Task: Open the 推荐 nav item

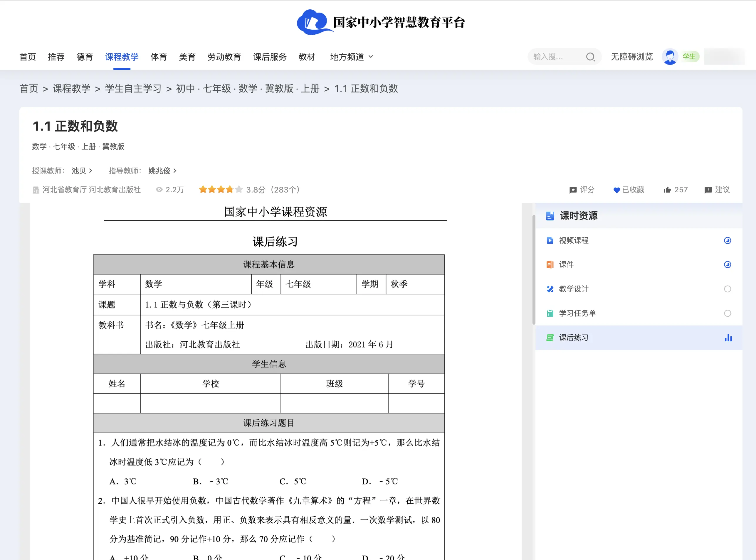Action: [56, 57]
